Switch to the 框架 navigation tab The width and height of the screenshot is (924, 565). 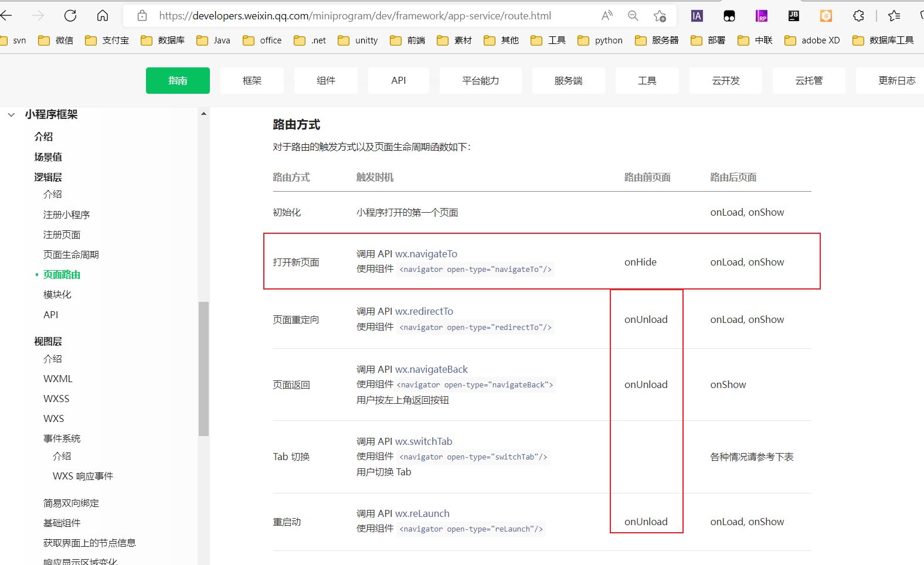coord(252,80)
